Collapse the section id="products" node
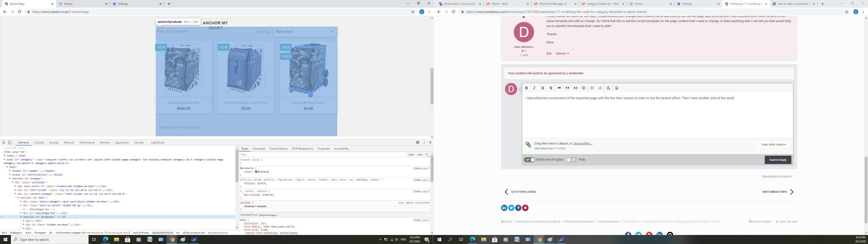The width and height of the screenshot is (868, 244). (21, 217)
